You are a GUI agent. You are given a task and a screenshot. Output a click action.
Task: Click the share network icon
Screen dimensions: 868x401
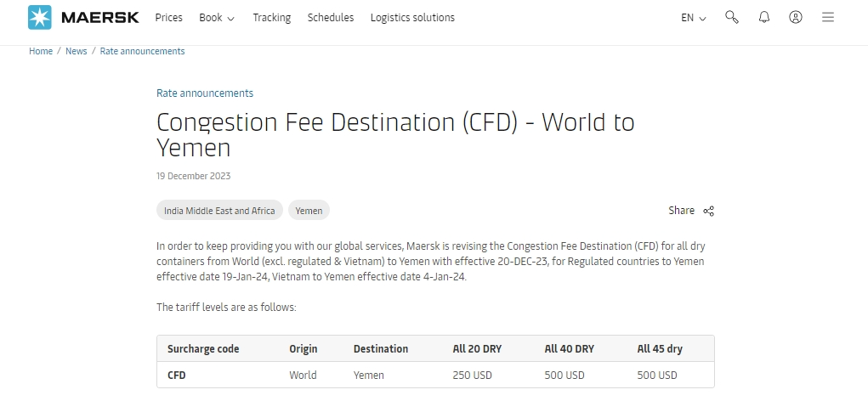point(708,211)
